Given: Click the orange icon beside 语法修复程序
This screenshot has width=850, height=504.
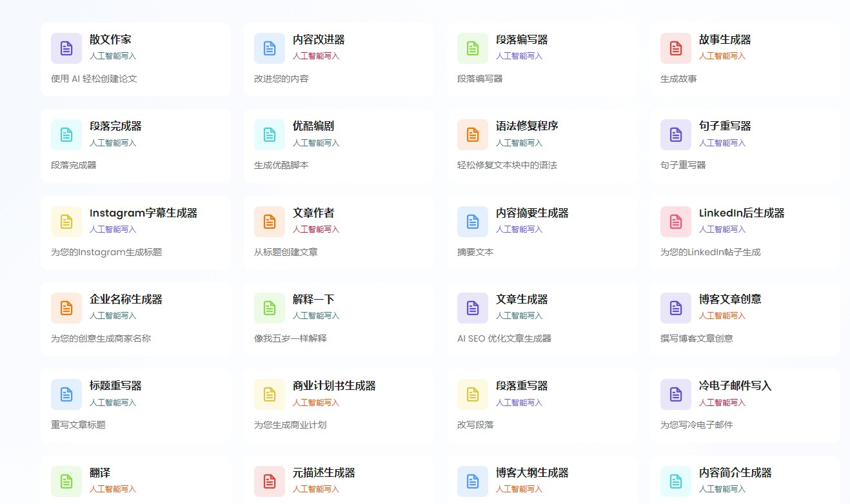Looking at the screenshot, I should [473, 135].
